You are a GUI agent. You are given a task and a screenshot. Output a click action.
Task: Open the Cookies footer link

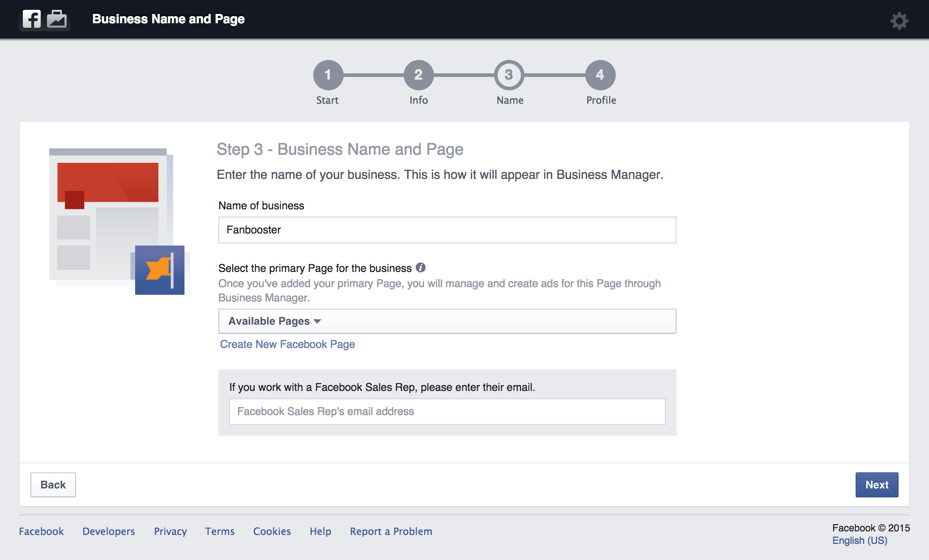click(x=272, y=531)
